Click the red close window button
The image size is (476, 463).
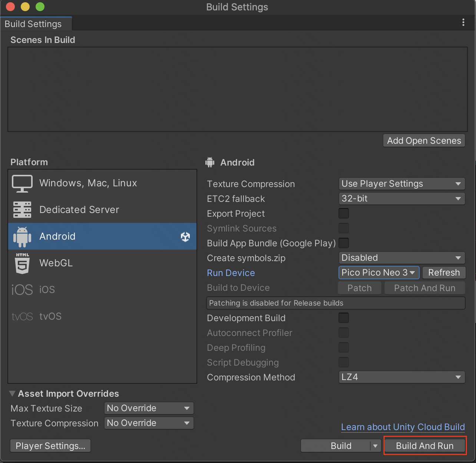pos(10,7)
